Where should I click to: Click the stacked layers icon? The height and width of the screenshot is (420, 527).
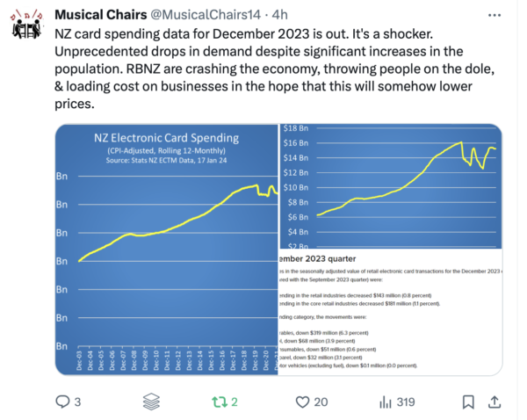151,402
